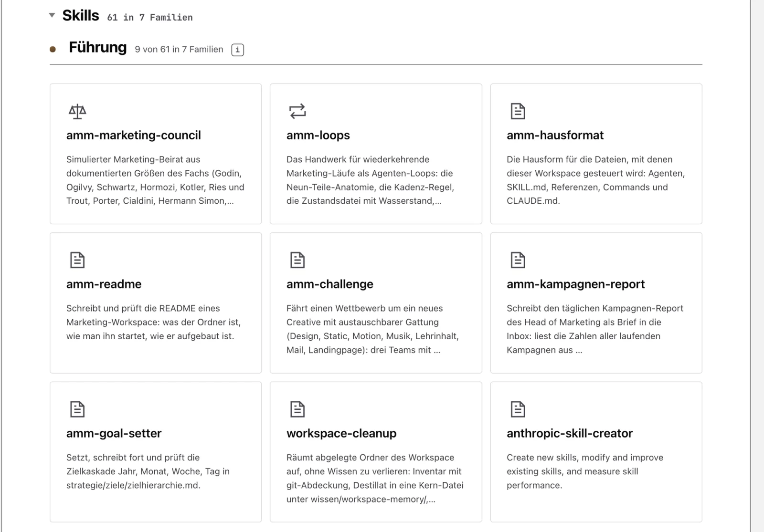This screenshot has width=764, height=532.
Task: Click the document icon on amm-kampagnen-report card
Action: click(x=518, y=260)
